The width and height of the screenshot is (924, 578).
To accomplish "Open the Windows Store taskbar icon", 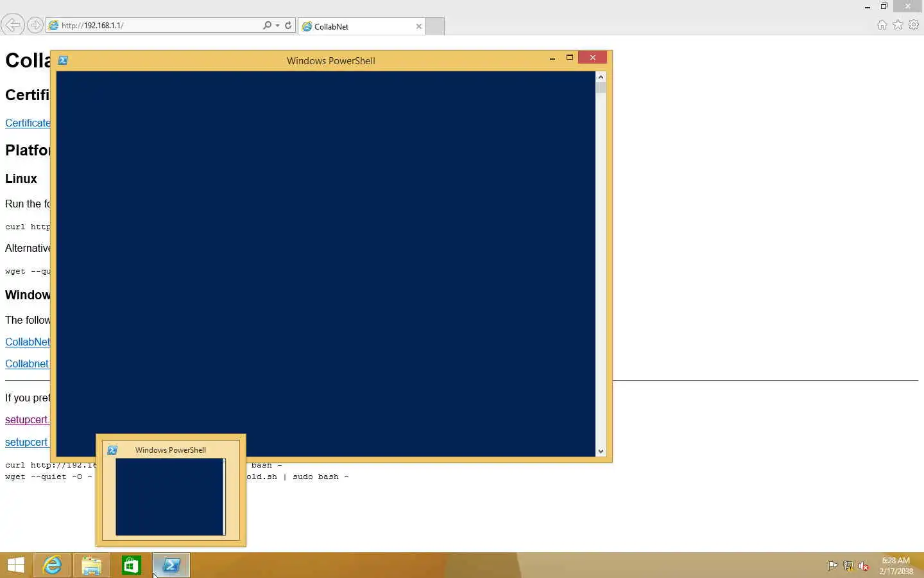I will coord(132,565).
